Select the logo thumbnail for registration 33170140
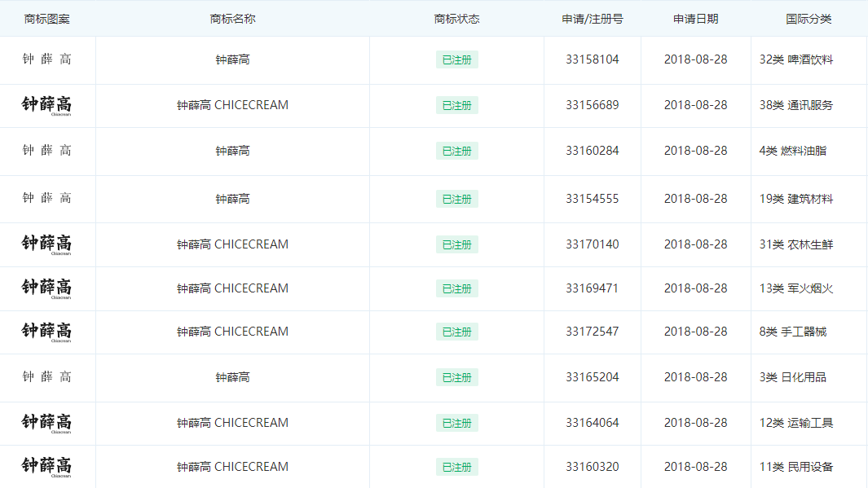The height and width of the screenshot is (488, 868). click(46, 244)
